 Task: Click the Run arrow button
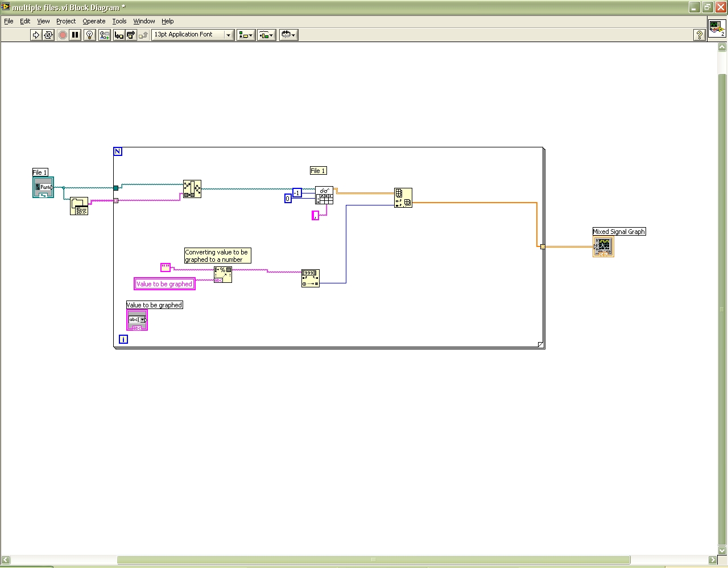(x=36, y=35)
